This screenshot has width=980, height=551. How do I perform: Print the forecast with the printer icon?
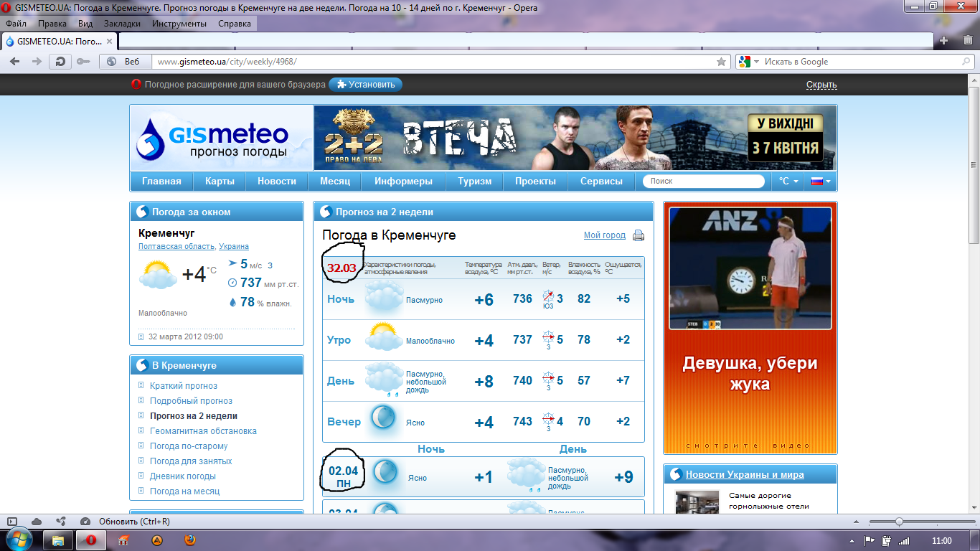pyautogui.click(x=638, y=235)
